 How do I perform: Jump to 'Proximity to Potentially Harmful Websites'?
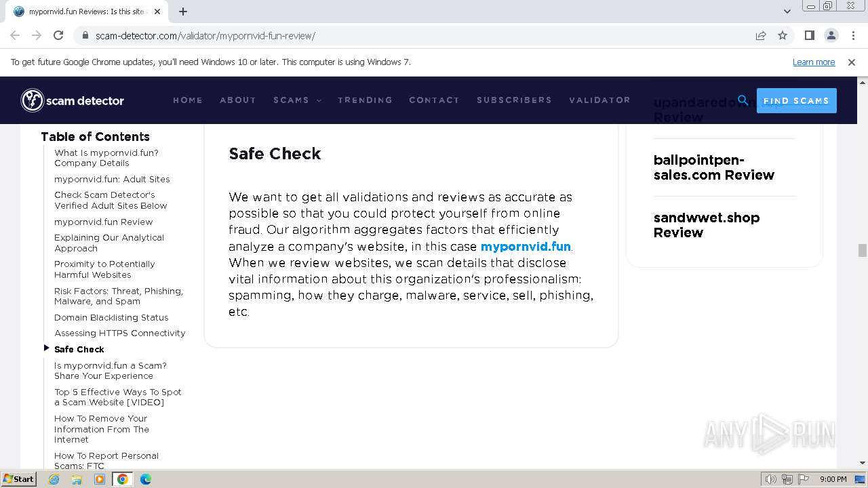(x=104, y=269)
